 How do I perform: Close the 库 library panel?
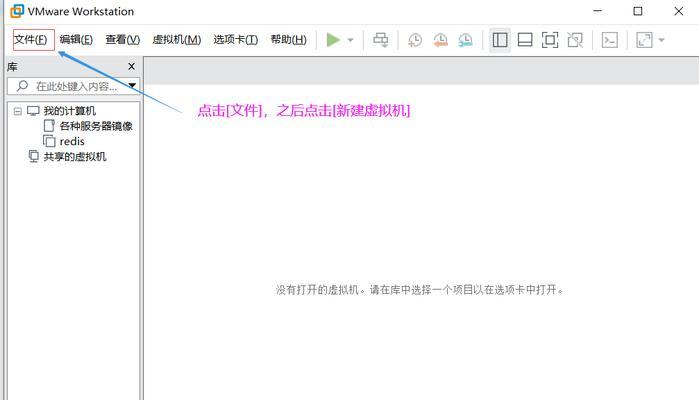[131, 66]
